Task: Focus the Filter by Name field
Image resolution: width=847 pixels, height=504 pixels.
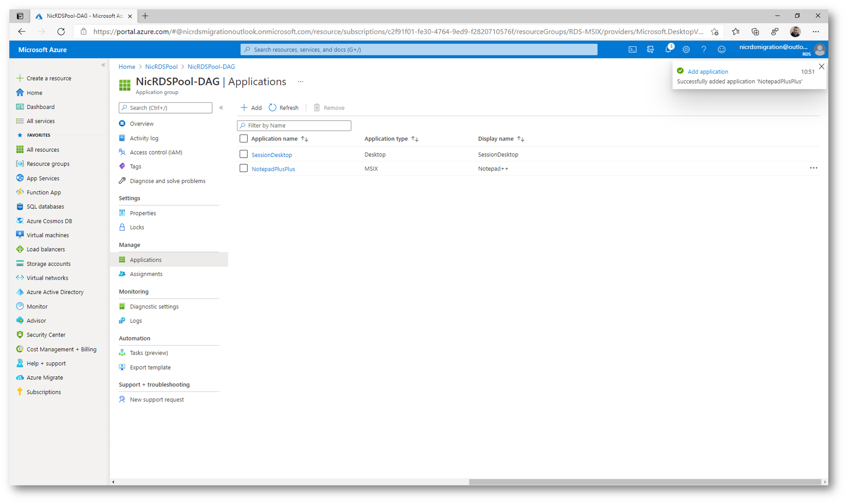Action: tap(294, 126)
